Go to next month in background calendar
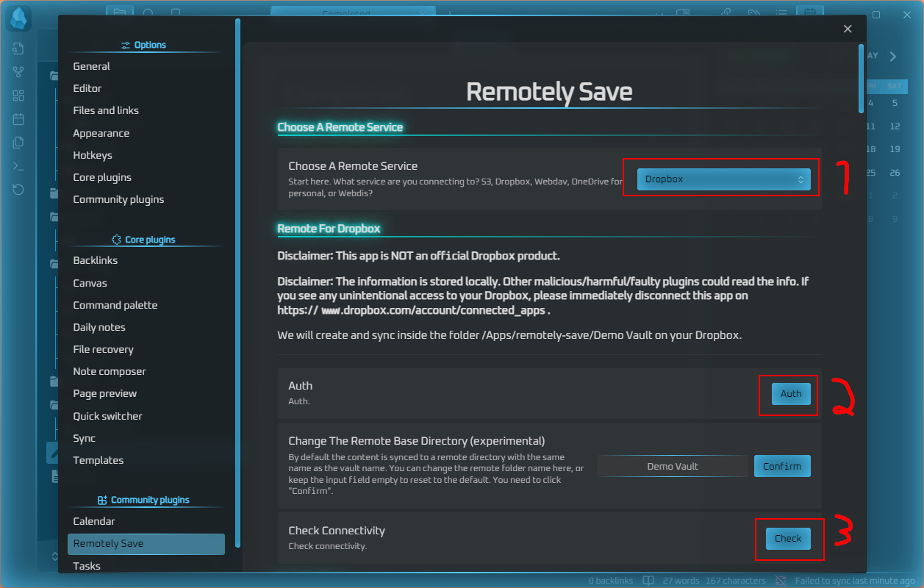This screenshot has height=588, width=924. 892,57
